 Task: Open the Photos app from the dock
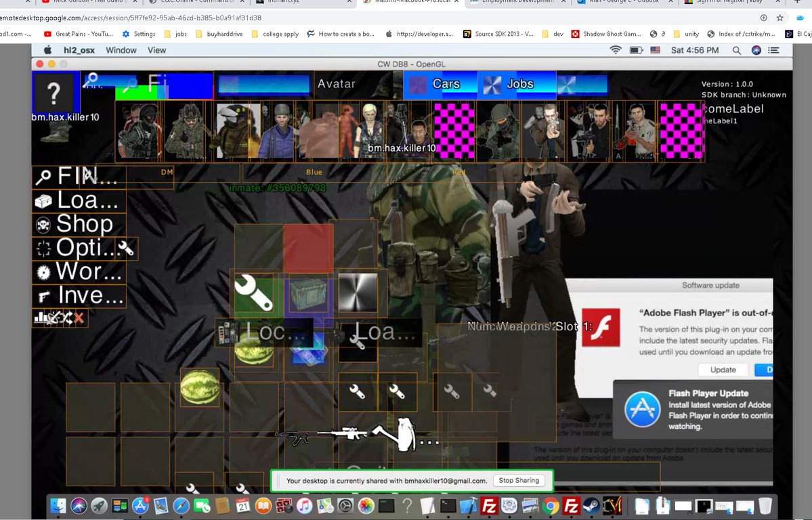click(x=366, y=506)
